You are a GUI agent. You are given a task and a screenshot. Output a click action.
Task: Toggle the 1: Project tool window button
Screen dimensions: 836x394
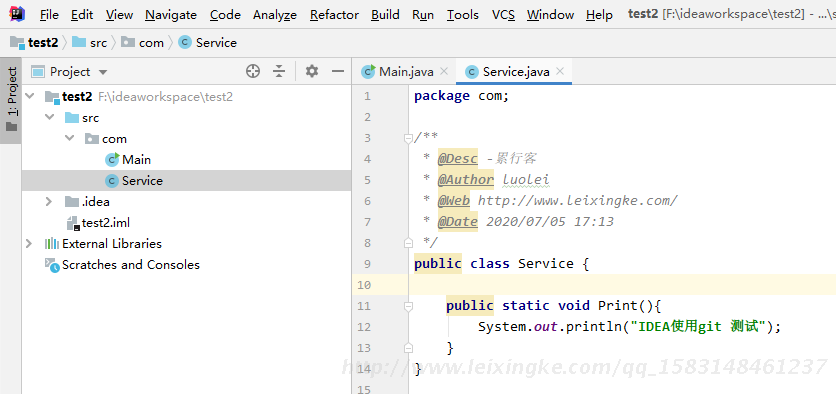click(x=11, y=100)
